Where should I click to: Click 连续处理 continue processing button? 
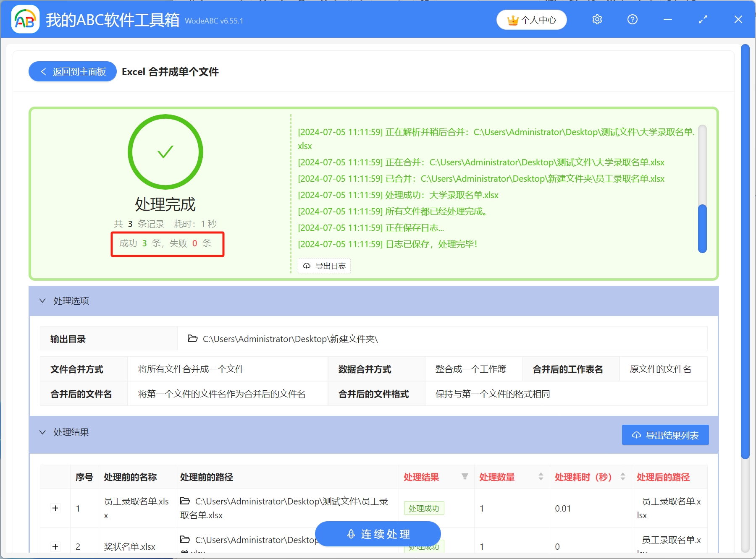click(x=378, y=534)
